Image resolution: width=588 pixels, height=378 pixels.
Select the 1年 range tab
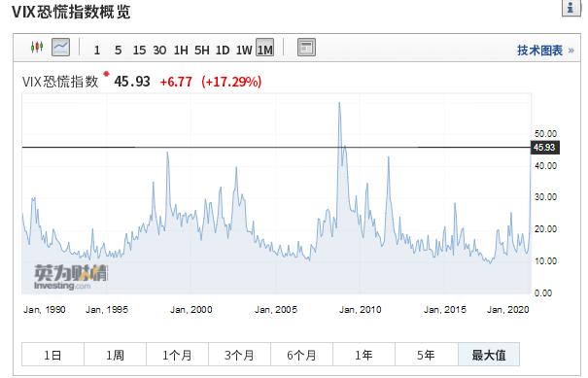pyautogui.click(x=364, y=355)
